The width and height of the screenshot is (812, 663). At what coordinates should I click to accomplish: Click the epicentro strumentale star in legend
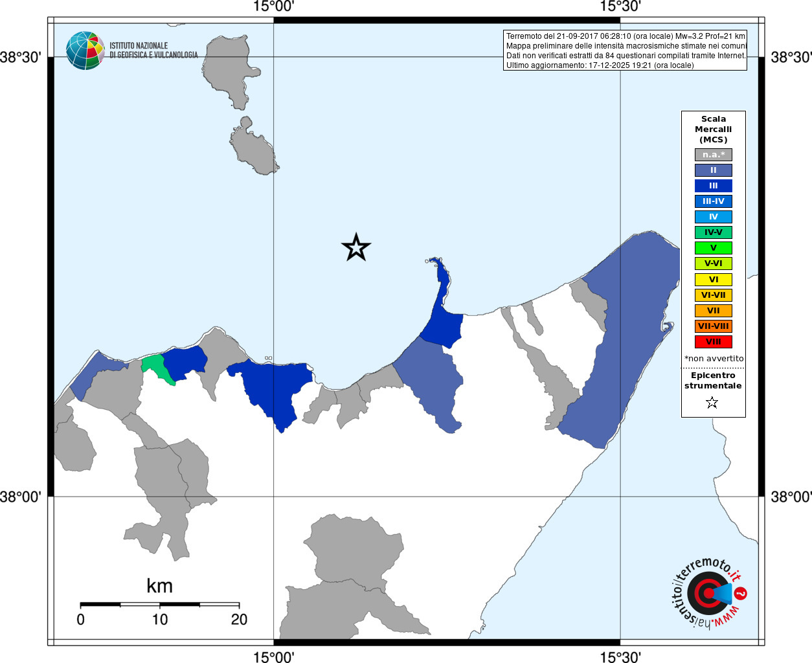coord(712,403)
